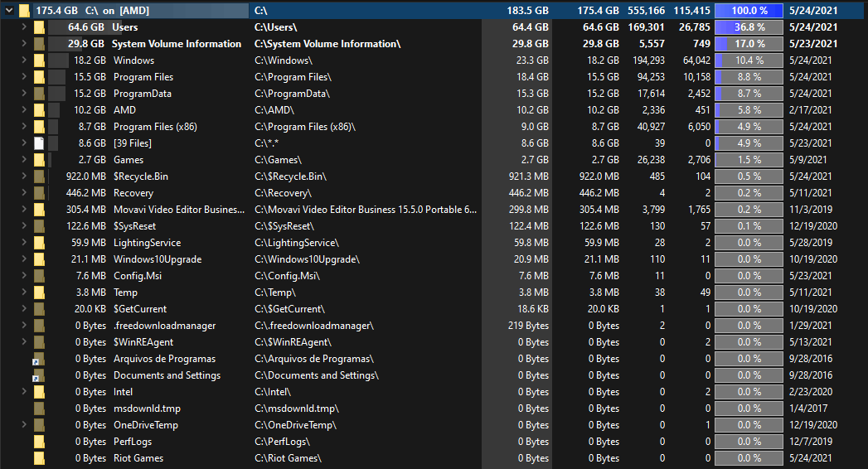Viewport: 868px width, 469px height.
Task: Collapse the C:\ on [AMD] root node
Action: point(9,11)
